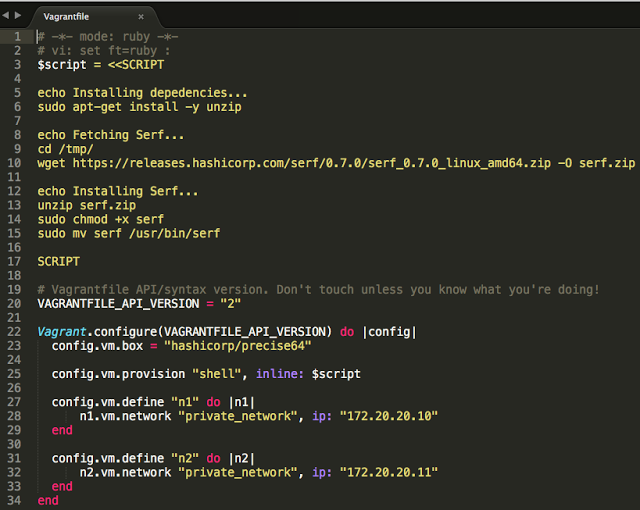Click the "sudo apt-get install -y unzip" line

click(x=139, y=106)
